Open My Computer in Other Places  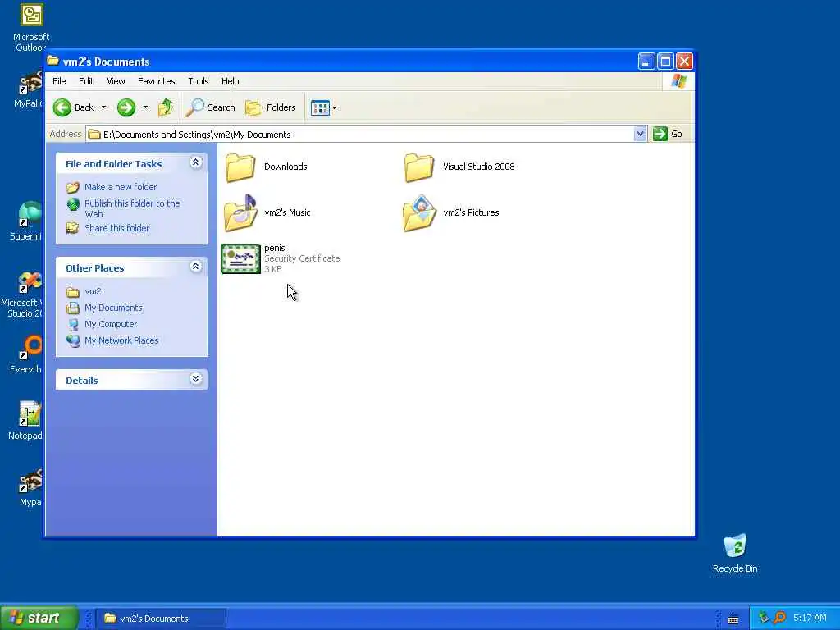click(111, 324)
